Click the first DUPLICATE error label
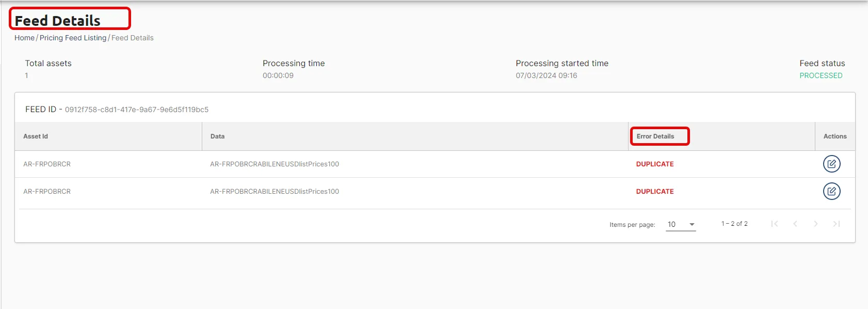This screenshot has height=309, width=868. tap(655, 164)
